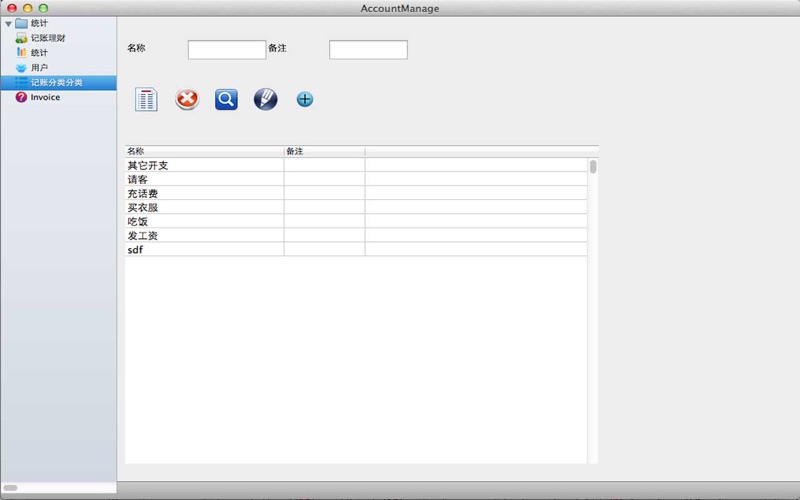800x500 pixels.
Task: Close the AccountManage window
Action: pos(12,8)
